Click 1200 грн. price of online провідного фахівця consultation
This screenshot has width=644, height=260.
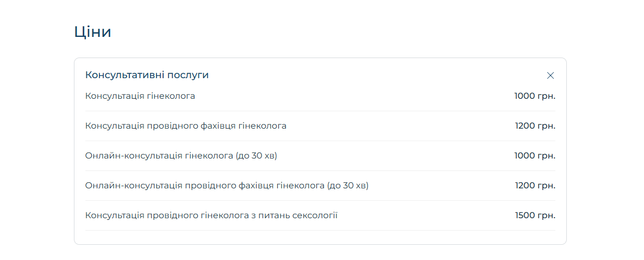[x=535, y=186]
